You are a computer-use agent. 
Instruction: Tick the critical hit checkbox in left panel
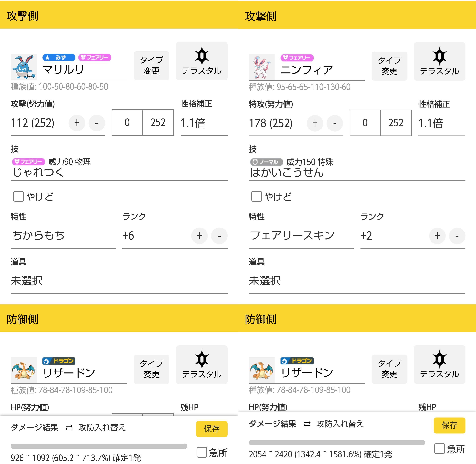pyautogui.click(x=202, y=452)
